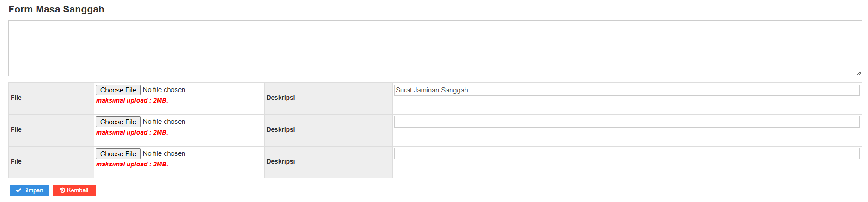The width and height of the screenshot is (868, 202).
Task: Click the text area resize handle corner
Action: pos(858,73)
